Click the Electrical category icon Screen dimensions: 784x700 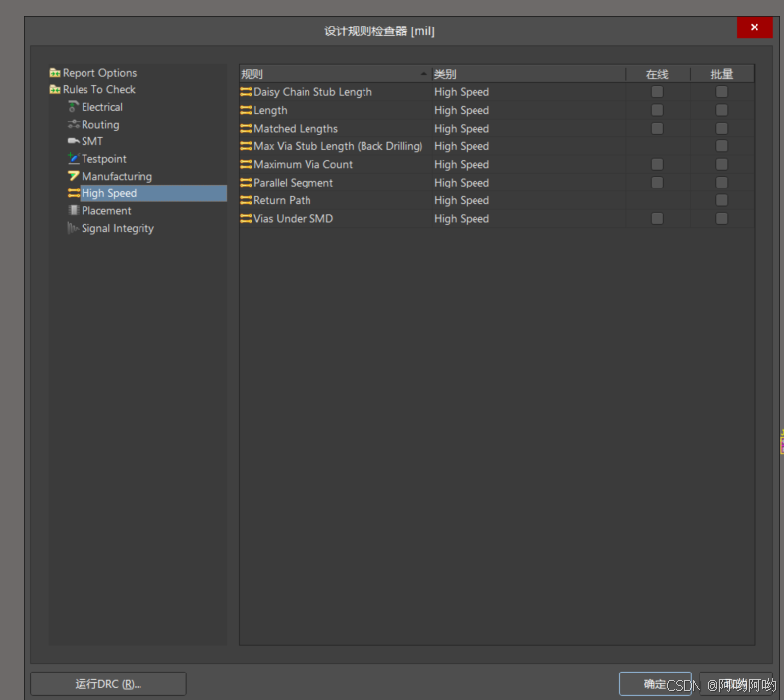coord(74,107)
